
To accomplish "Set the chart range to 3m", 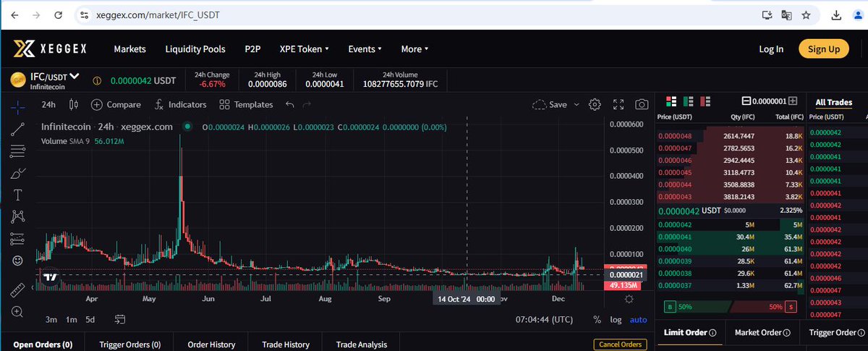I will click(x=51, y=319).
